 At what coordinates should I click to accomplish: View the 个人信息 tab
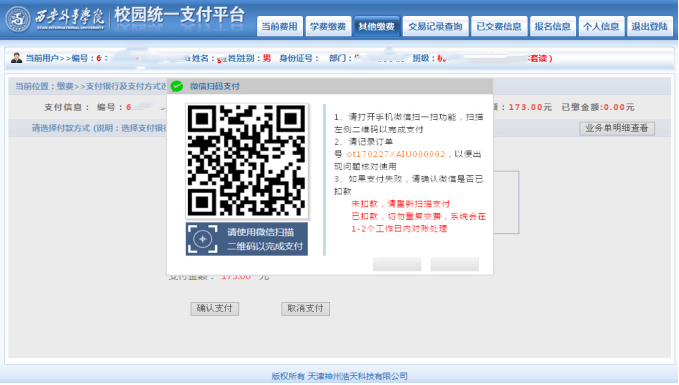click(601, 26)
